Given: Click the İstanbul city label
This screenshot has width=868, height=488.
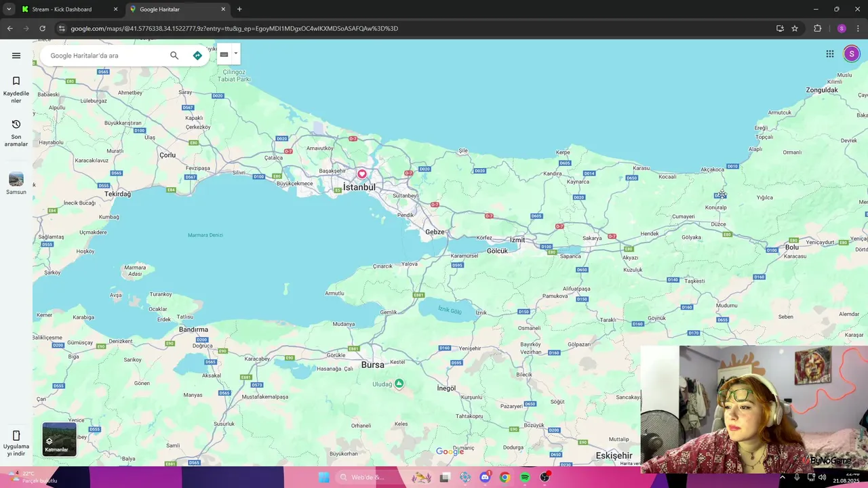Looking at the screenshot, I should coord(359,187).
